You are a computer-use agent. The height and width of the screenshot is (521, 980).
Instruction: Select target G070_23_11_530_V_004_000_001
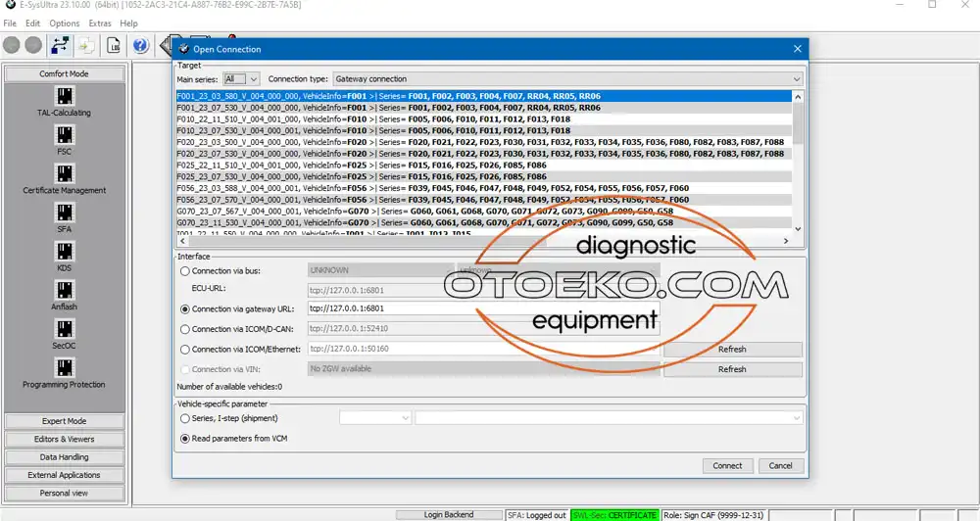click(x=484, y=222)
